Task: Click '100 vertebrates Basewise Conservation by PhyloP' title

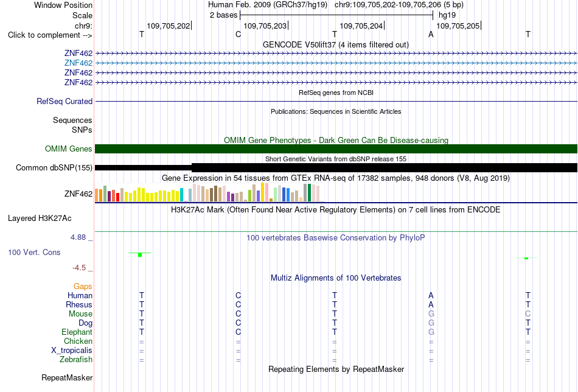Action: pyautogui.click(x=335, y=238)
